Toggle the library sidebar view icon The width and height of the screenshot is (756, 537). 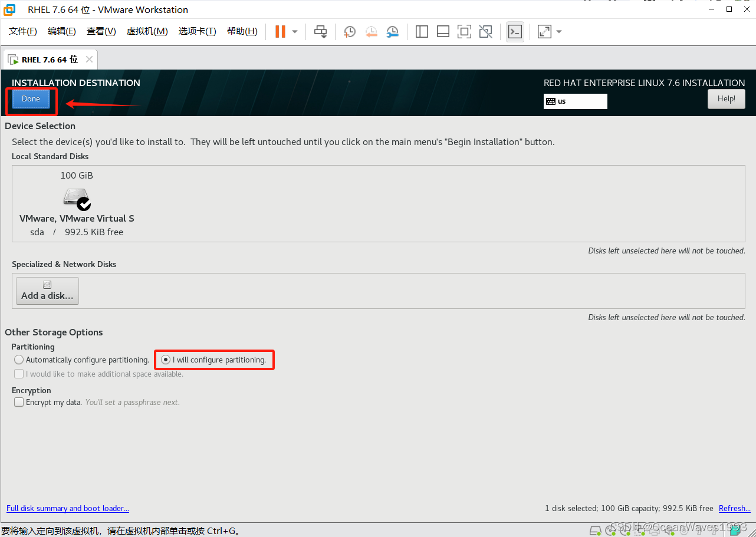point(422,31)
